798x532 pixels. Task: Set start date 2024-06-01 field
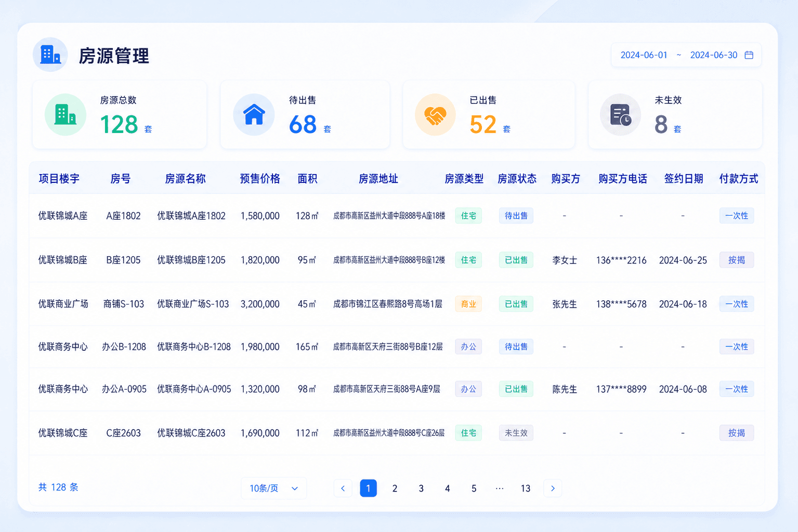[x=644, y=55]
